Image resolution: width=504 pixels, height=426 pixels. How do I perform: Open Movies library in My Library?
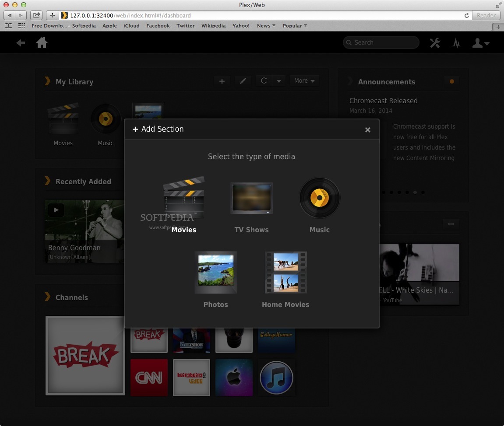tap(63, 125)
